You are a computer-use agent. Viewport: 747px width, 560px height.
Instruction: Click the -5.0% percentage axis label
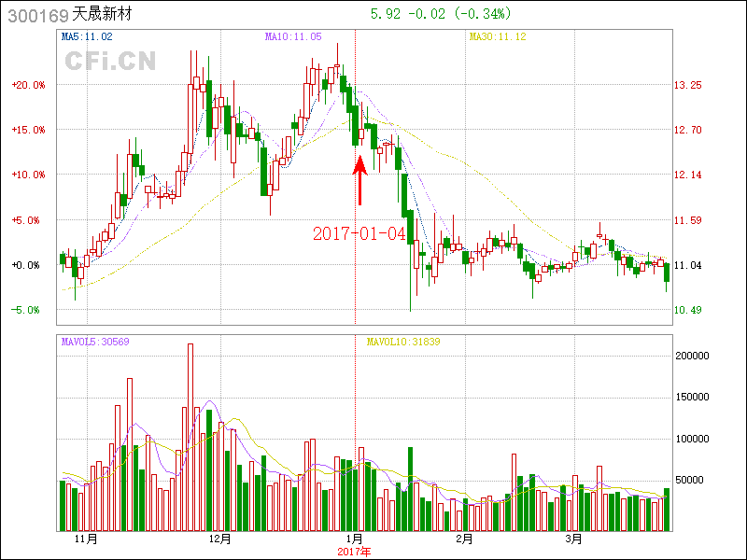28,310
